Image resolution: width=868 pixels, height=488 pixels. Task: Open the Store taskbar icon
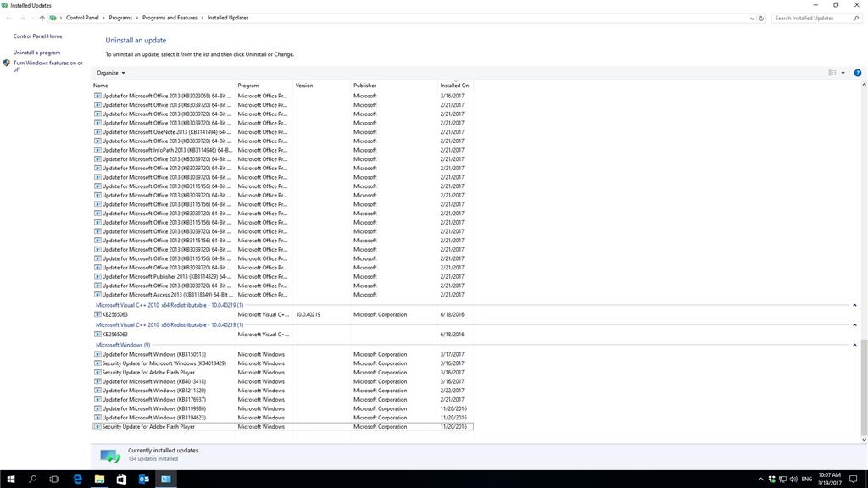(x=121, y=480)
